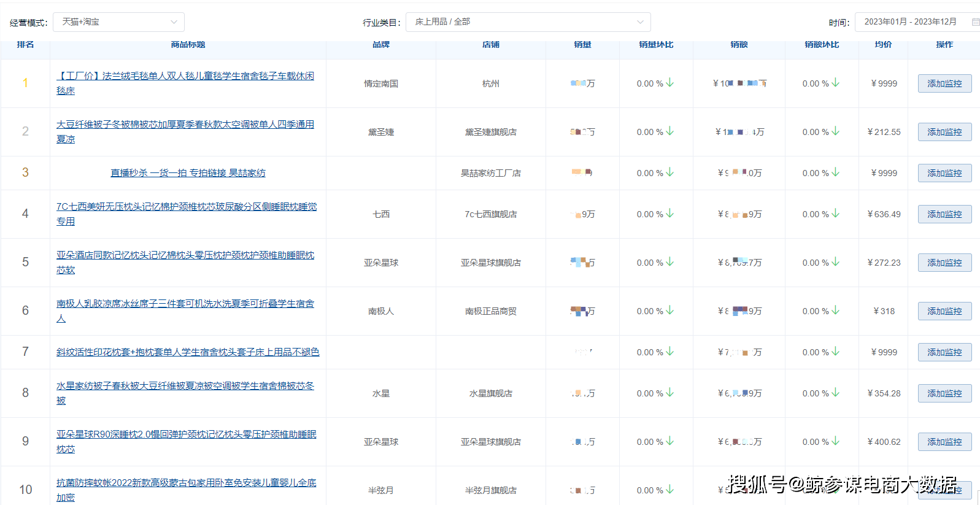Select the ¥354.28 average price cell
Screen dimensions: 980x505
884,393
